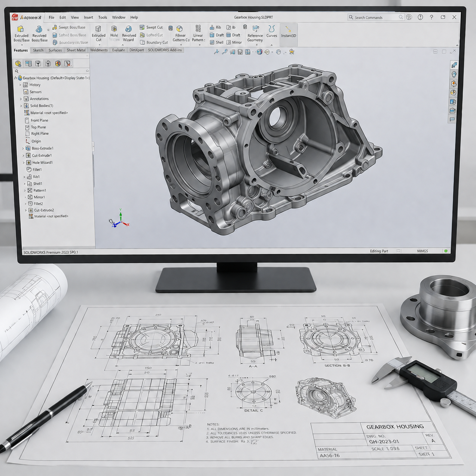Select the Sensors tree item

(33, 92)
